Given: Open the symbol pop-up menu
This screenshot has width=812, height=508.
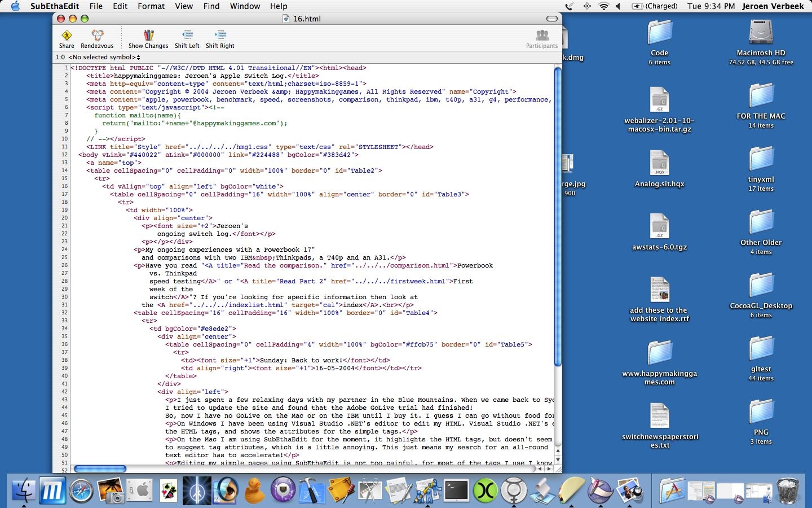Looking at the screenshot, I should coord(104,57).
